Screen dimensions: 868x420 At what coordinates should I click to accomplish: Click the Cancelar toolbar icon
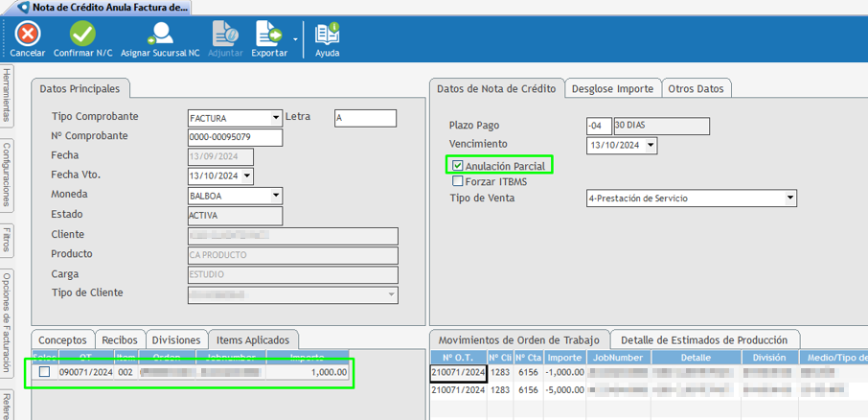[28, 35]
